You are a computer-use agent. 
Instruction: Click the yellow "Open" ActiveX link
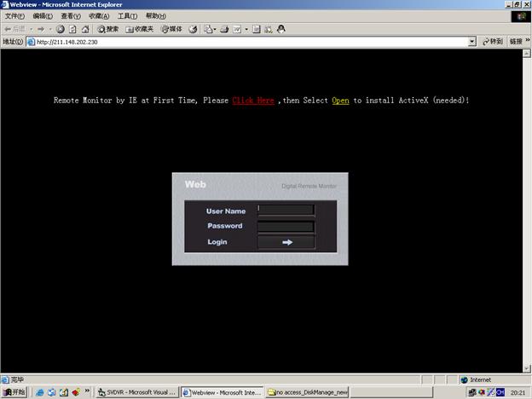tap(340, 101)
